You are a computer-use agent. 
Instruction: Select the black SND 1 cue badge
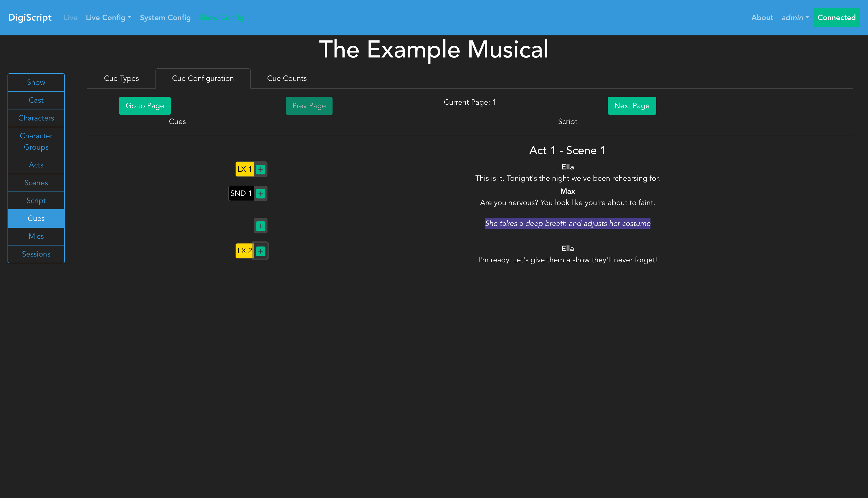coord(241,194)
